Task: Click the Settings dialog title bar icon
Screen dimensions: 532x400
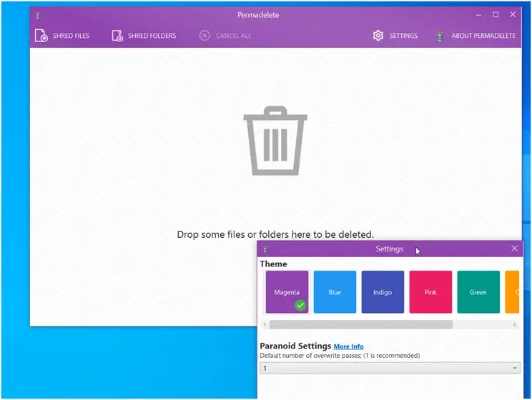Action: (x=265, y=249)
